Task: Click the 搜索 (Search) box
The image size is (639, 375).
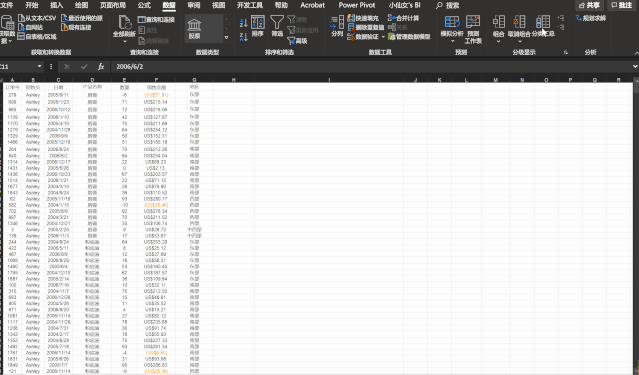Action: tap(448, 5)
